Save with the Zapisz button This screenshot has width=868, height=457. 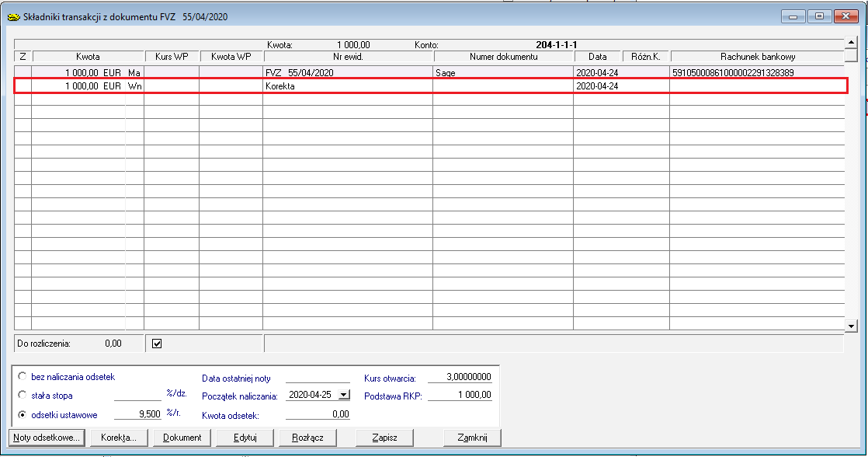(385, 438)
